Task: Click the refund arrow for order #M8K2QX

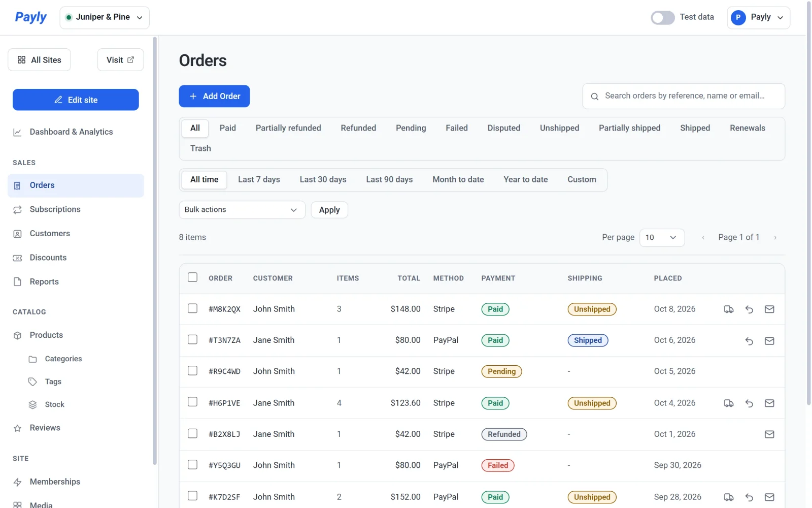Action: (749, 309)
